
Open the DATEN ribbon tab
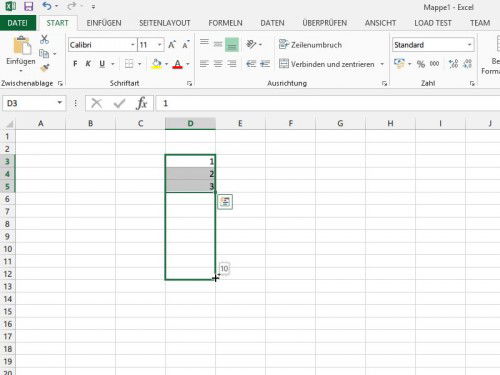(x=272, y=23)
